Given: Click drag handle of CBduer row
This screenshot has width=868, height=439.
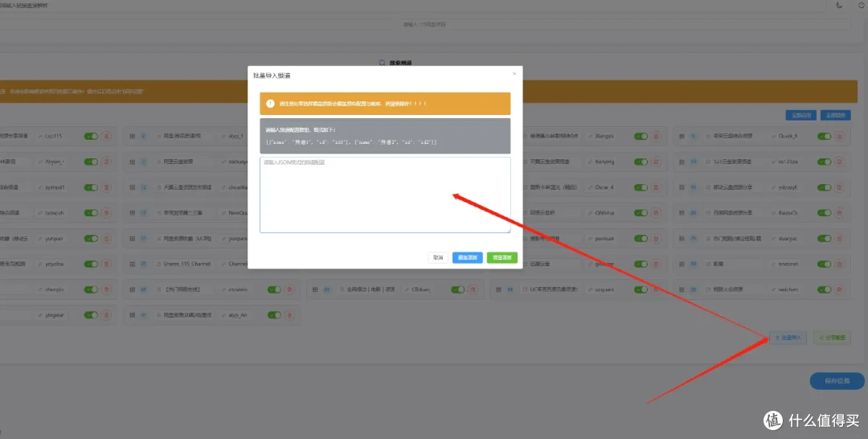Looking at the screenshot, I should click(x=315, y=289).
